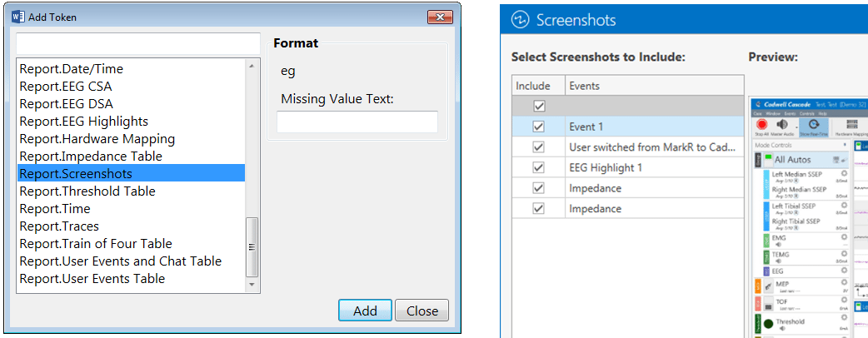Select Report.Traces in the token list
Image resolution: width=868 pixels, height=338 pixels.
coord(58,226)
